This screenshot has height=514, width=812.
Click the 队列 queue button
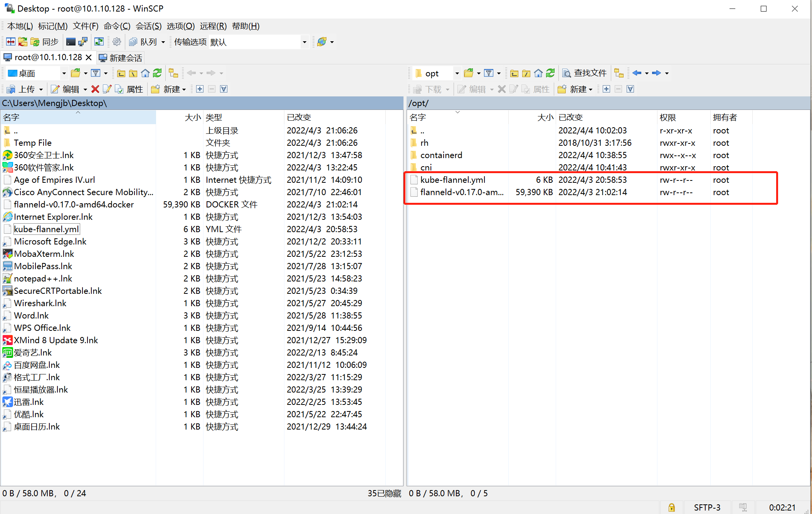click(143, 42)
